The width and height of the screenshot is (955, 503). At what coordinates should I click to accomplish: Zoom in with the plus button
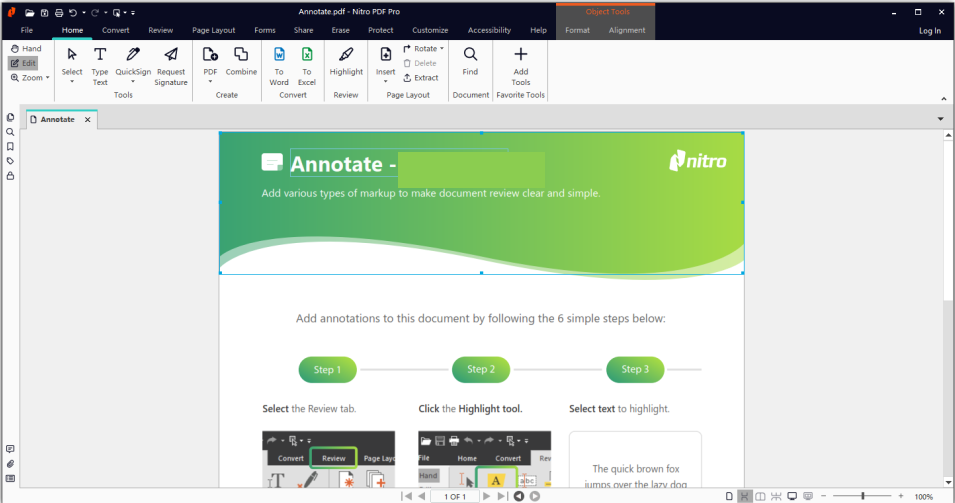pyautogui.click(x=901, y=496)
